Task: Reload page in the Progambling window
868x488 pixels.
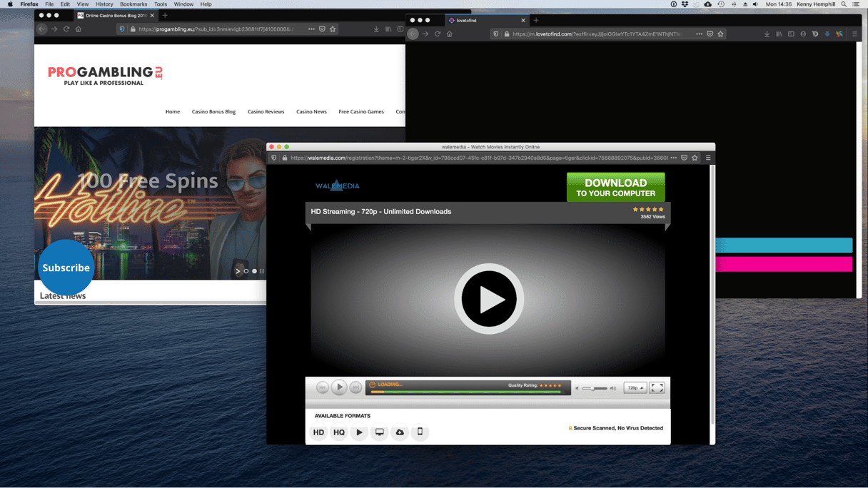Action: coord(66,29)
